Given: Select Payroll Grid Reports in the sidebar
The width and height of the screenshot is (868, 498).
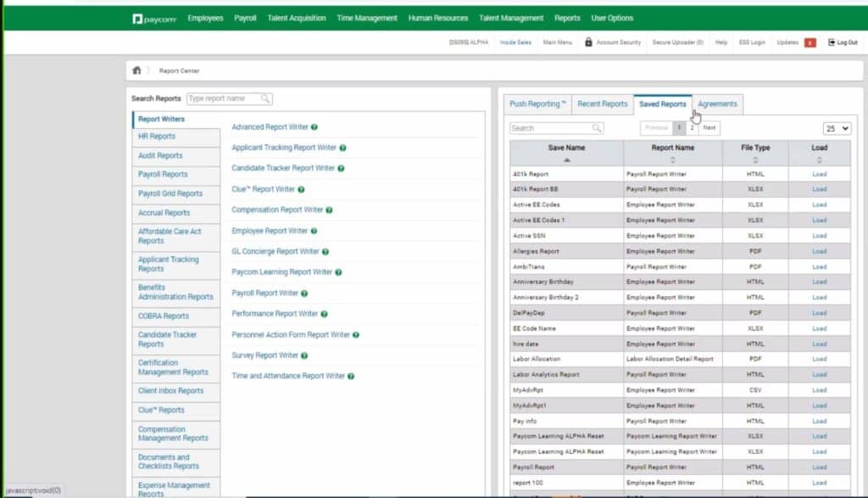Looking at the screenshot, I should tap(170, 193).
